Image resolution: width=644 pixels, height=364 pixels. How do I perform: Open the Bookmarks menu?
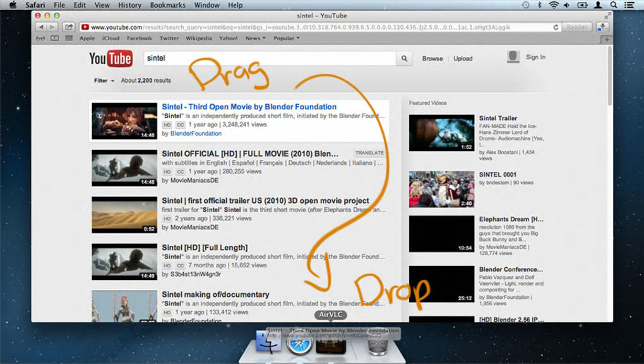pos(167,5)
